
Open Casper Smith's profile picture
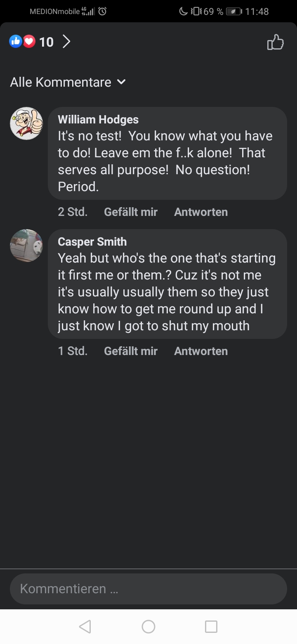point(26,246)
